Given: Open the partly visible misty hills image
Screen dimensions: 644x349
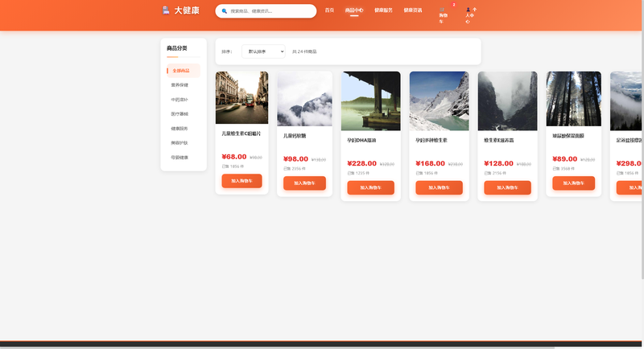Looking at the screenshot, I should click(x=626, y=101).
